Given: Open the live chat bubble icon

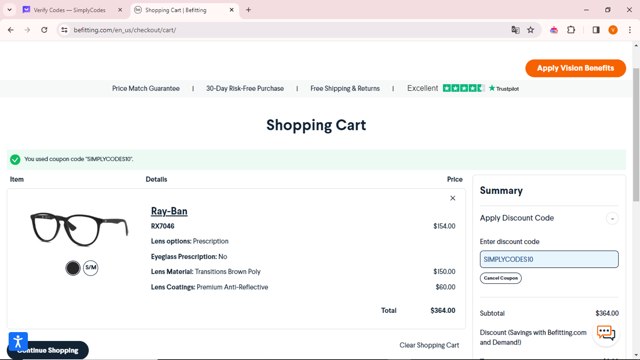Looking at the screenshot, I should (x=606, y=333).
